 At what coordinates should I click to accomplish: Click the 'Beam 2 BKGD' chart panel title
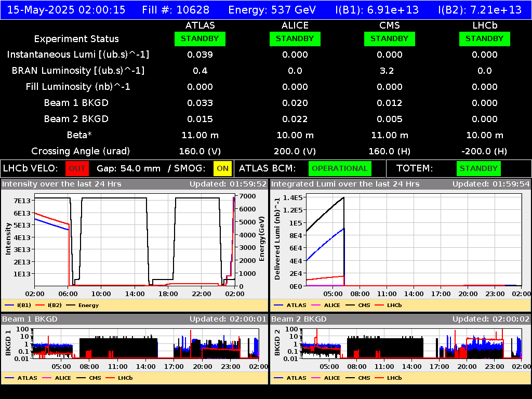click(x=299, y=319)
